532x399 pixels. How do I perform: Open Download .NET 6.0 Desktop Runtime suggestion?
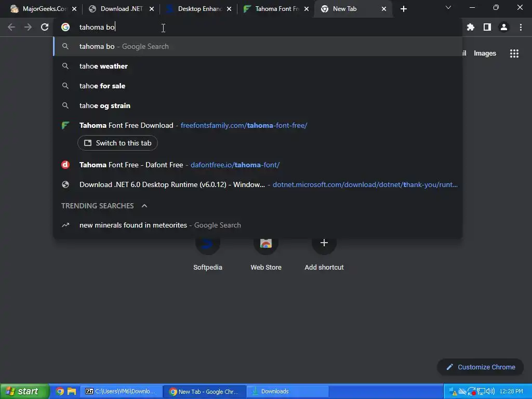258,184
